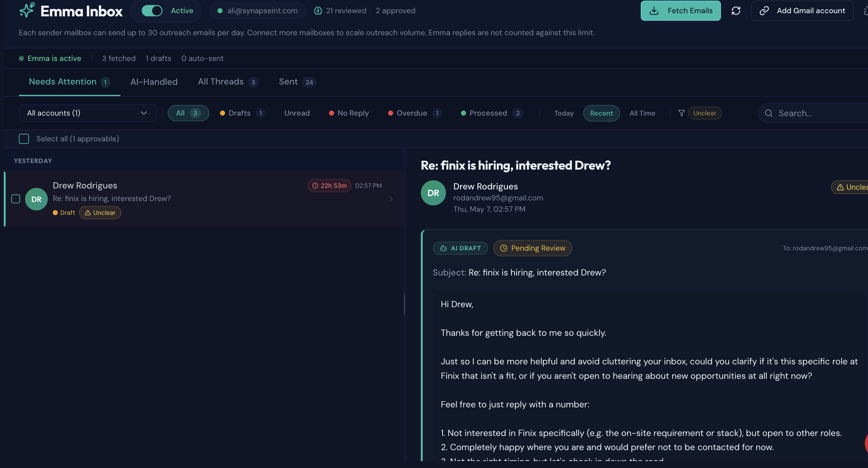Expand the All accounts (1) dropdown
Image resolution: width=868 pixels, height=468 pixels.
(x=88, y=113)
